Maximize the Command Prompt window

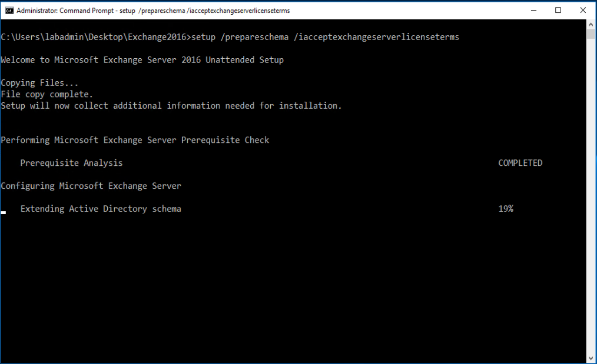pos(558,11)
